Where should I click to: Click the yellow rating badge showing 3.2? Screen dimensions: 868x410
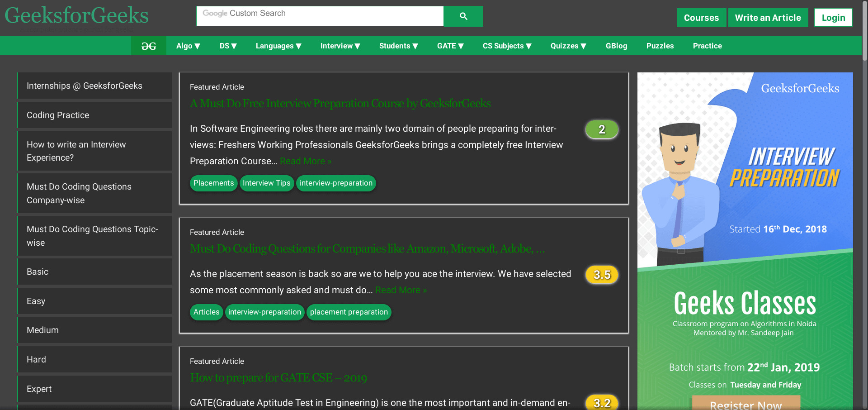[602, 402]
